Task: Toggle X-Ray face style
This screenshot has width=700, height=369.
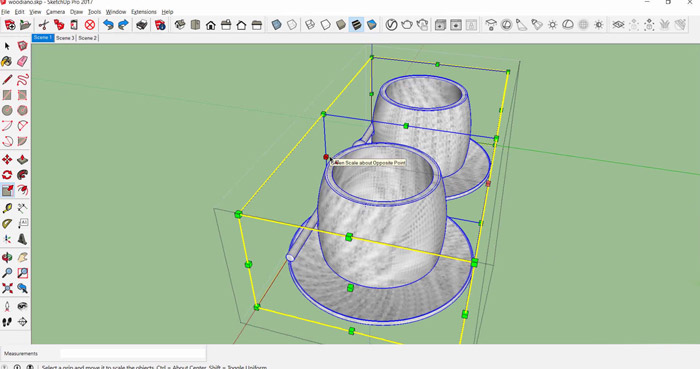Action: pyautogui.click(x=276, y=25)
